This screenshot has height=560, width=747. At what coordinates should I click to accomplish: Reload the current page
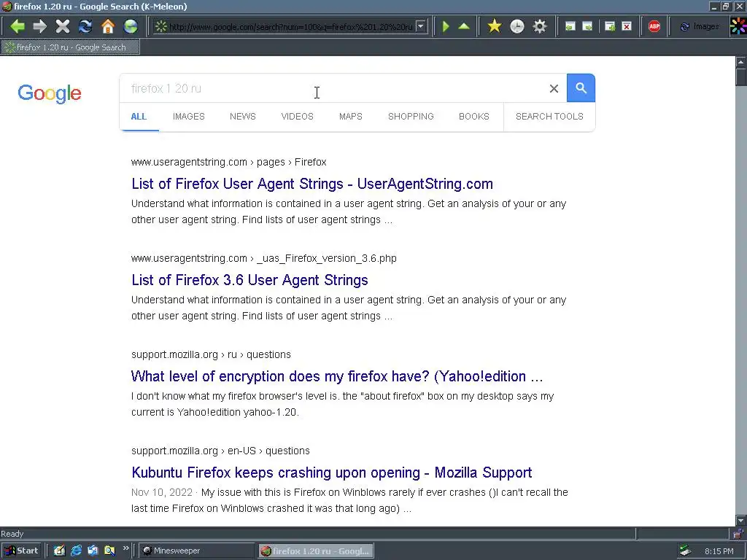(85, 26)
